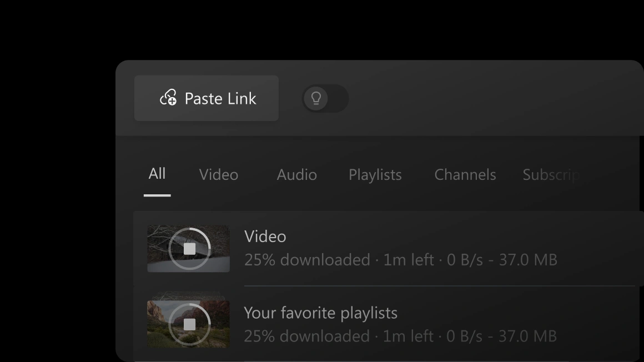
Task: Select the All tab
Action: (x=157, y=174)
